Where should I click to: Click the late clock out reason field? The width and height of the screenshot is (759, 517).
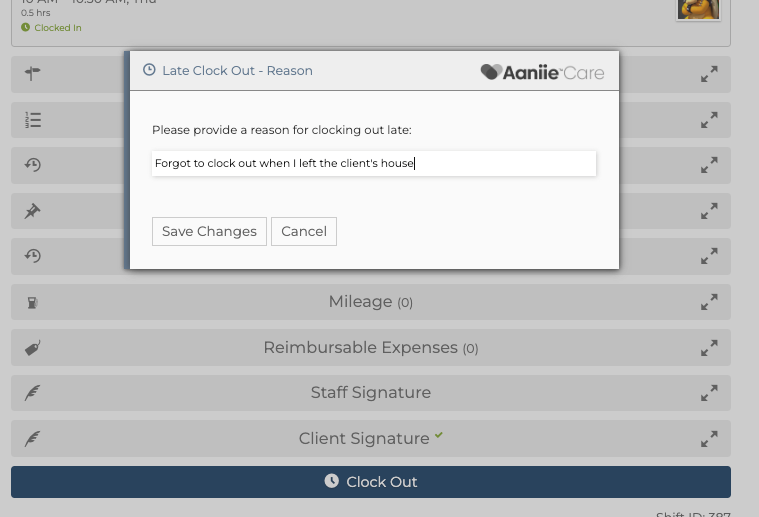[374, 163]
